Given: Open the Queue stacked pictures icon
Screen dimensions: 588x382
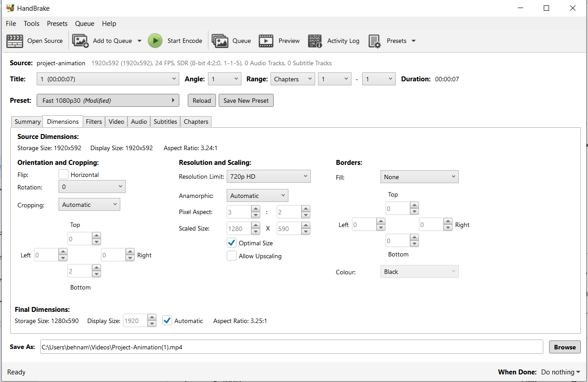Looking at the screenshot, I should 220,41.
